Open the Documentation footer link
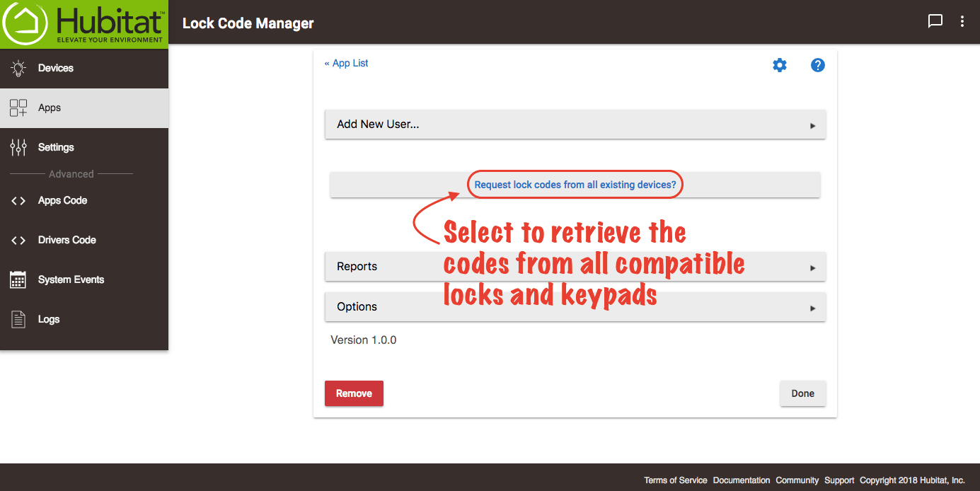Viewport: 980px width, 491px height. coord(741,480)
